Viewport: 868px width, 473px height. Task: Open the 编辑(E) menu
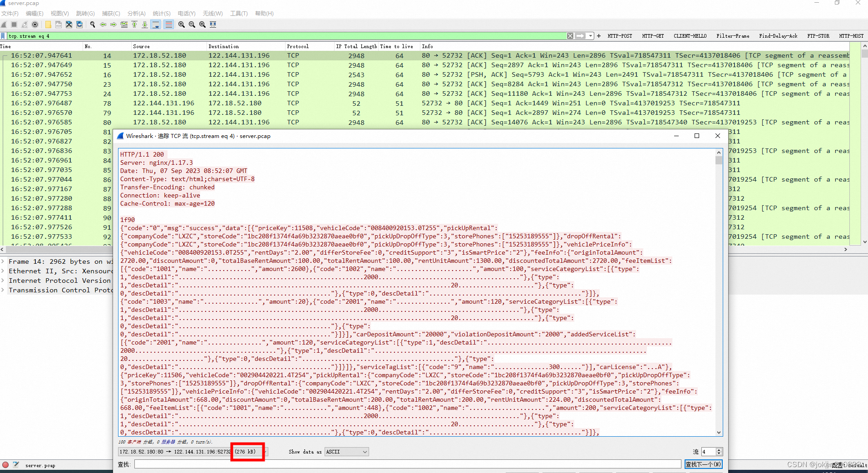(x=35, y=14)
